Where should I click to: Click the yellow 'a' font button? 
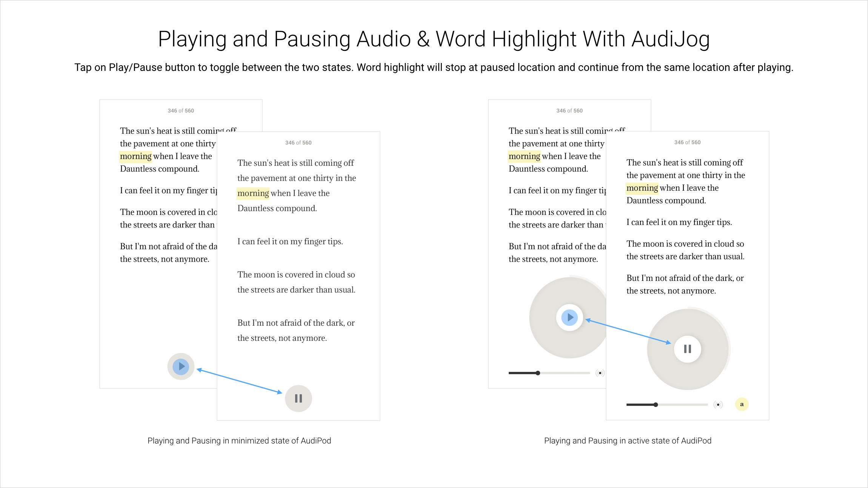pyautogui.click(x=742, y=404)
